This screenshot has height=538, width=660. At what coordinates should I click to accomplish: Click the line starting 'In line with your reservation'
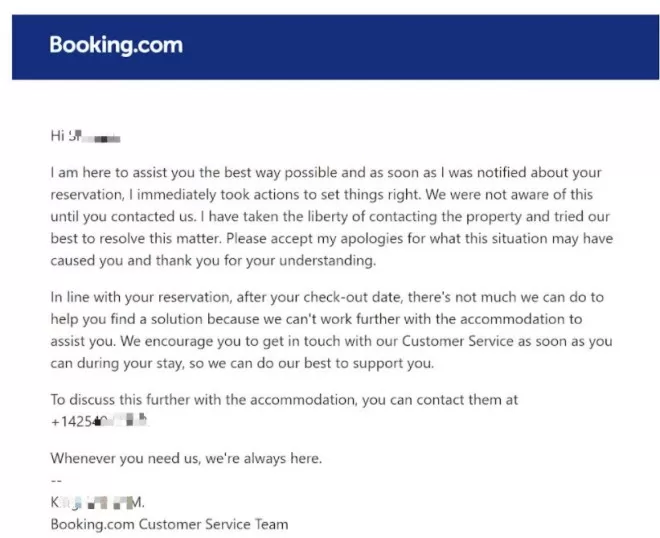tap(327, 298)
